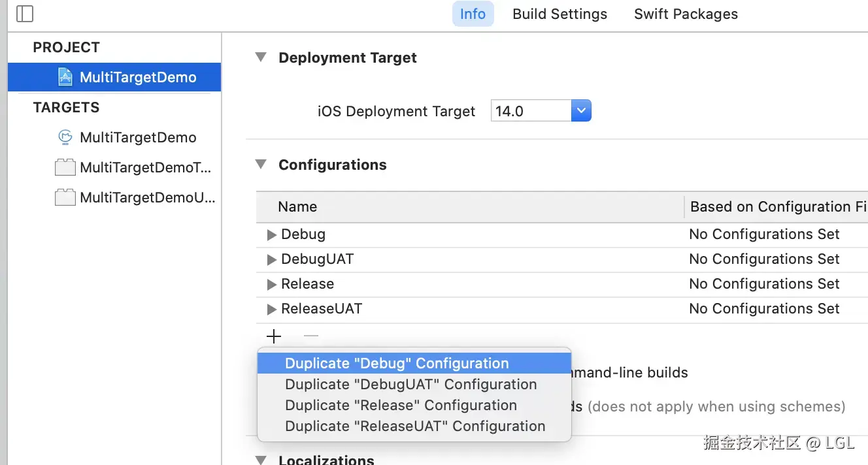Collapse the Deployment Target section
The width and height of the screenshot is (868, 465).
click(x=261, y=57)
